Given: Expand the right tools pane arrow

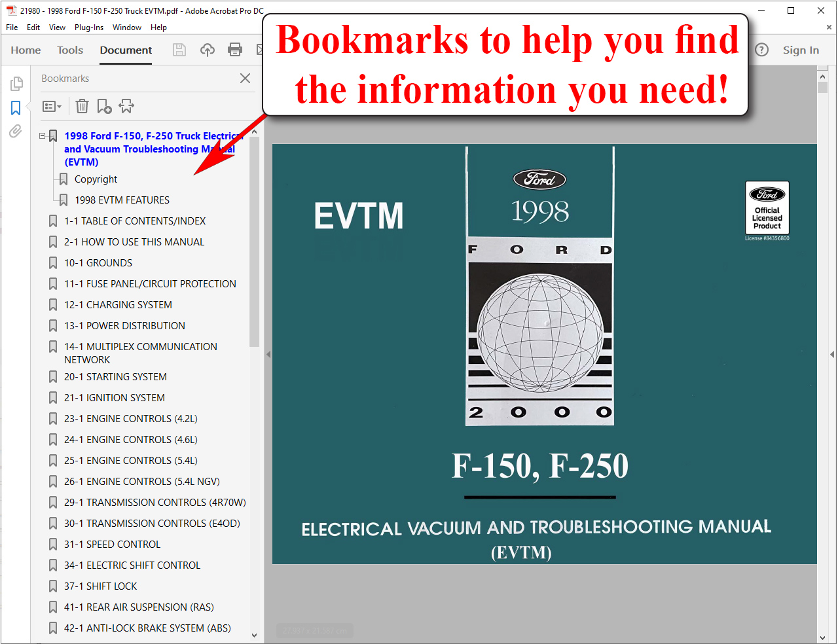Looking at the screenshot, I should (832, 354).
